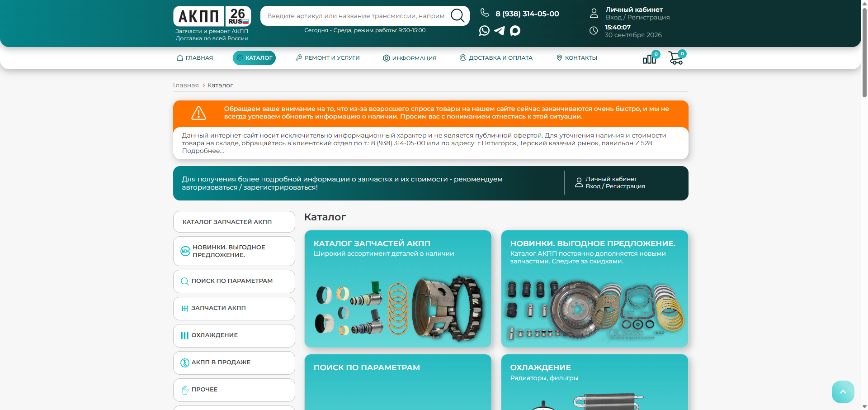Click the scrollbar down arrow
Screen dimensions: 868x410
(x=864, y=406)
